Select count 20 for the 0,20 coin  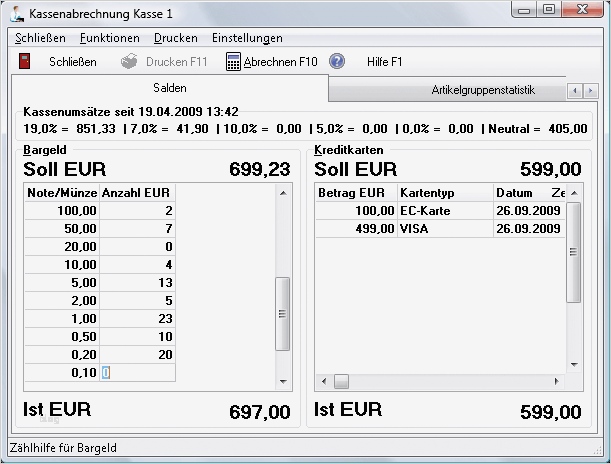[x=137, y=355]
